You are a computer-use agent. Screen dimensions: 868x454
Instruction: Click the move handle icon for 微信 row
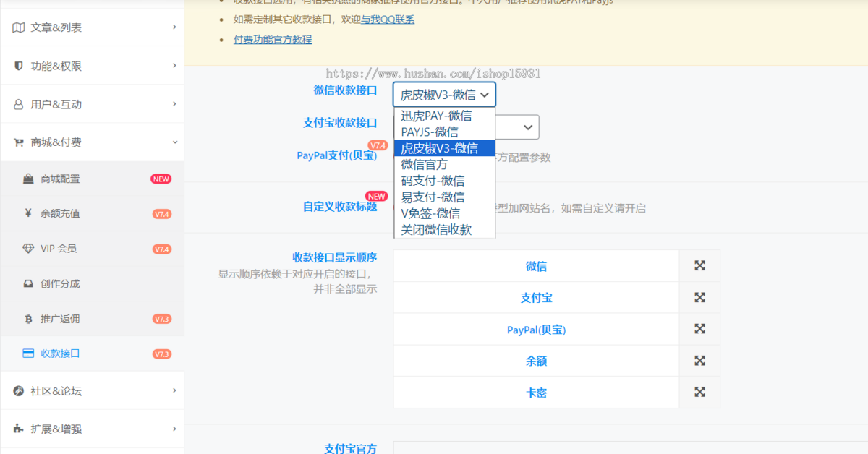coord(699,265)
